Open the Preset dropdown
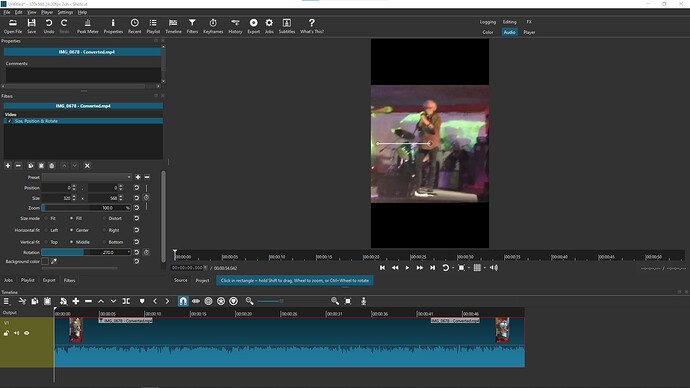 pyautogui.click(x=87, y=177)
